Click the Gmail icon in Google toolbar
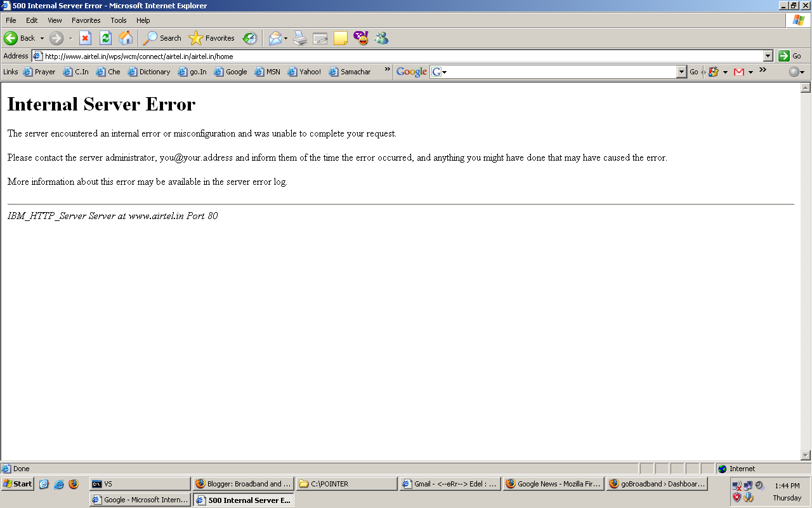 point(739,72)
